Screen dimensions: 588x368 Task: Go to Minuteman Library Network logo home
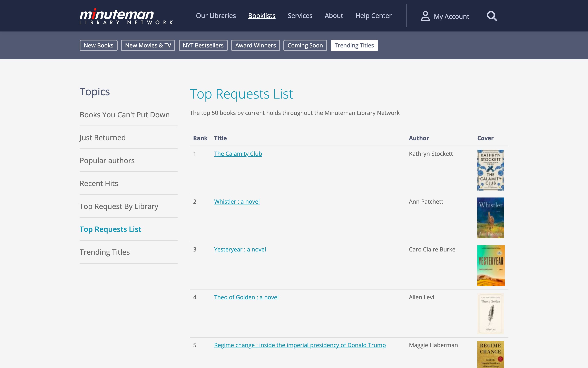126,17
